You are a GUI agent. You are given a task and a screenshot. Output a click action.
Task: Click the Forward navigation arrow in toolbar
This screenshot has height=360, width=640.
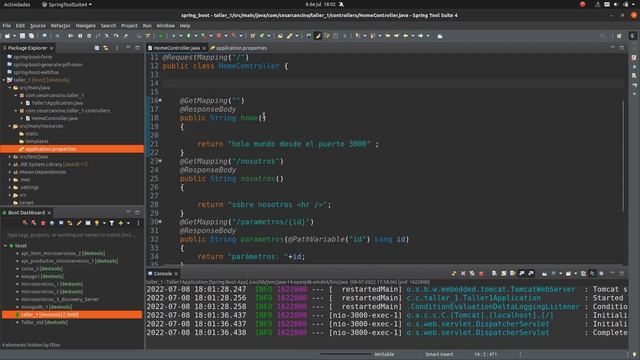(420, 36)
